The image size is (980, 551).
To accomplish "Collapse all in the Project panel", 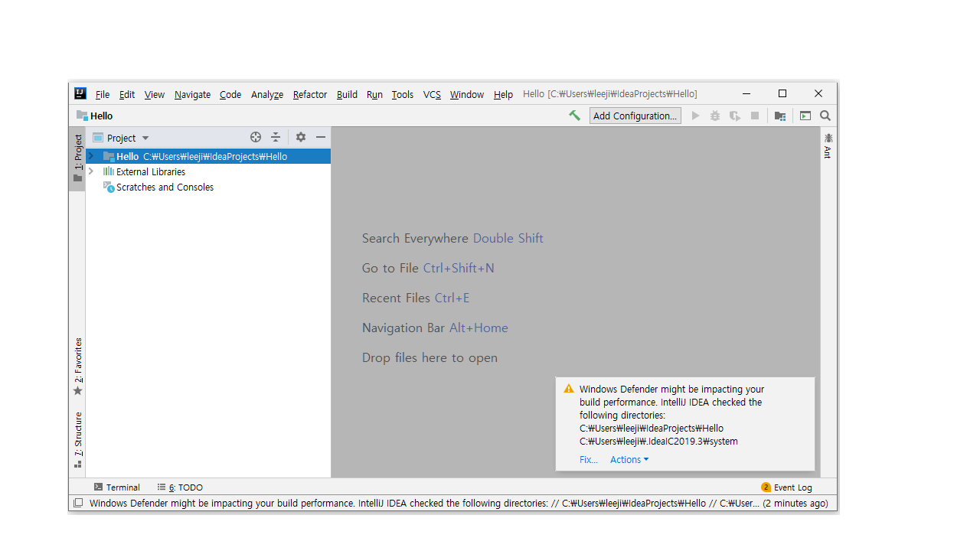I will (276, 137).
